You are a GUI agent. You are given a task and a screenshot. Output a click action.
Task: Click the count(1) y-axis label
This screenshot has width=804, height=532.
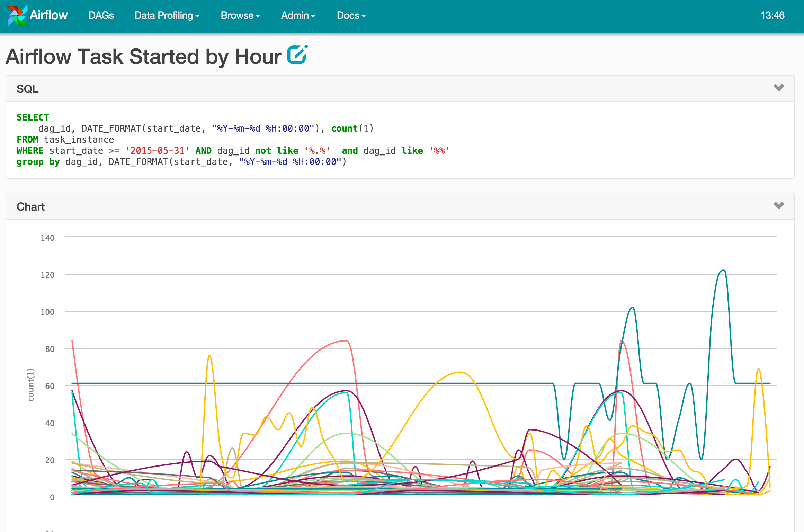(31, 385)
